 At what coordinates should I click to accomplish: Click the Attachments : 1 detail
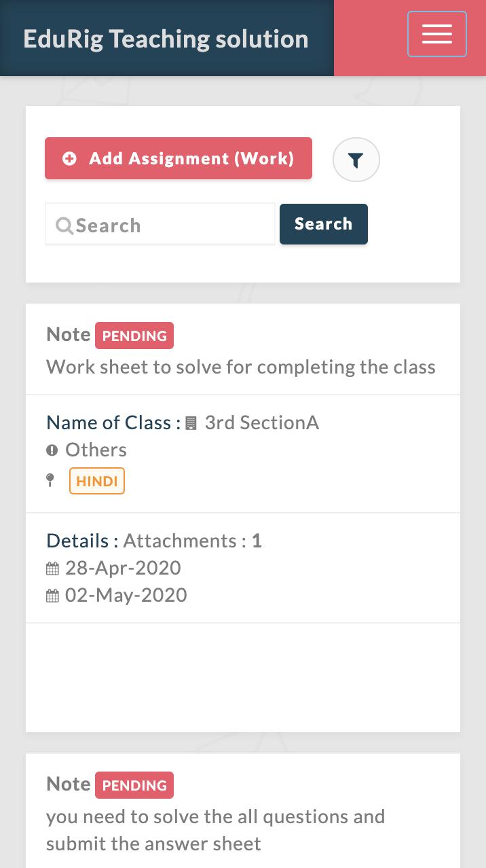[x=192, y=541]
